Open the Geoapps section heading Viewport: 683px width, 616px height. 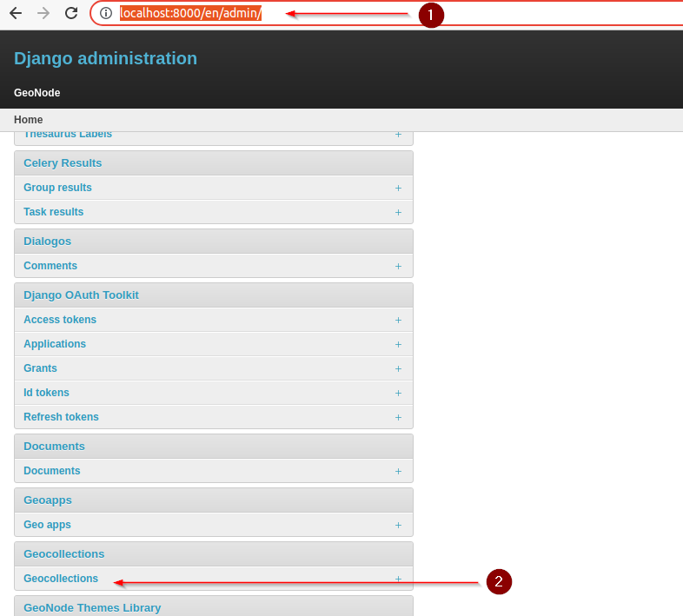click(x=48, y=500)
